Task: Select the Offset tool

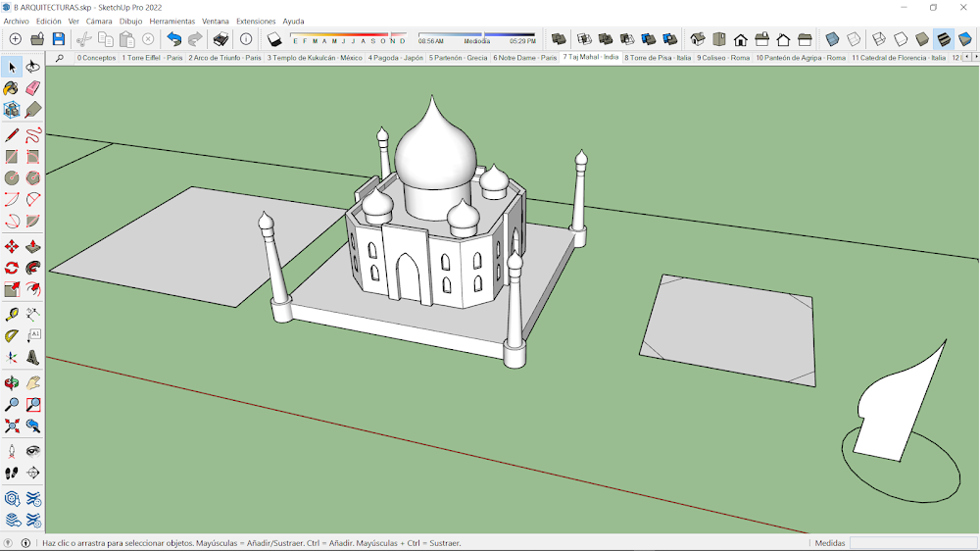Action: tap(33, 289)
